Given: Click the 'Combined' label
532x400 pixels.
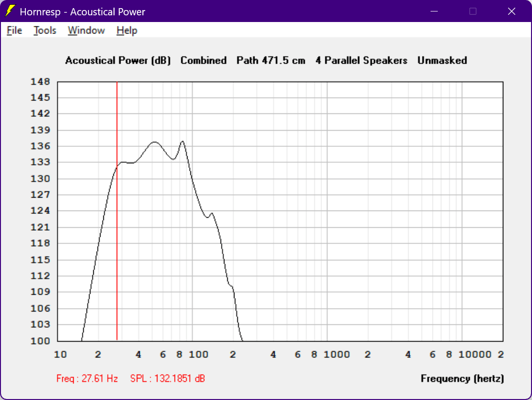Looking at the screenshot, I should pos(204,60).
